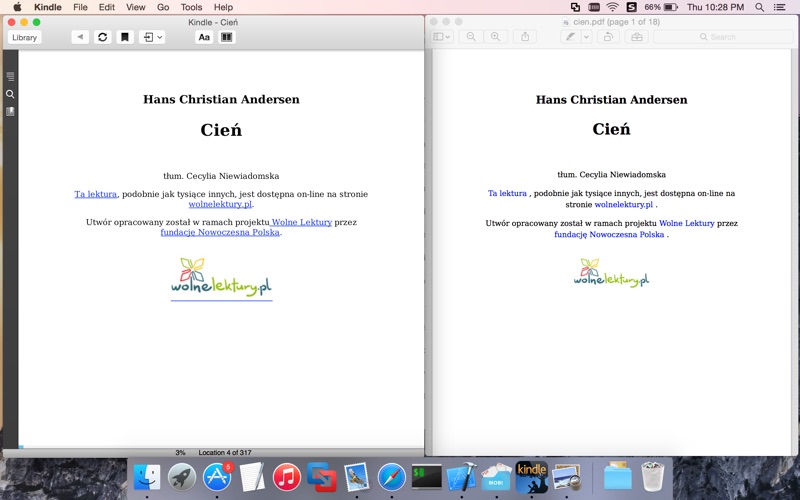Click the Kindle back arrow button

(80, 37)
